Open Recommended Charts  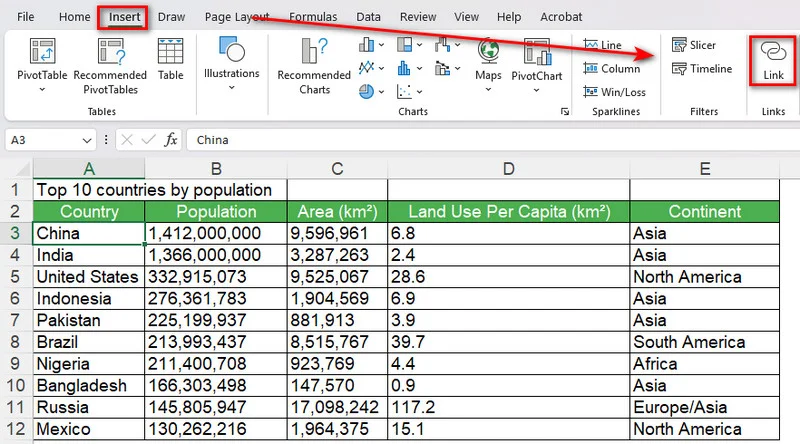[x=314, y=66]
